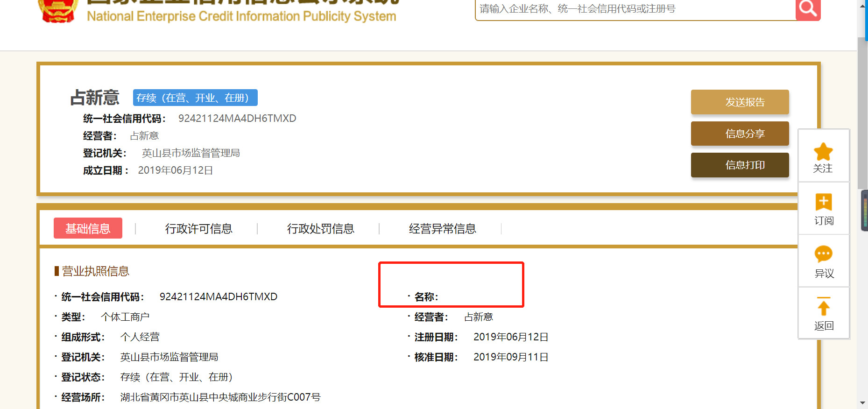This screenshot has width=868, height=409.
Task: Click 注册日期 value 2019年06月12日
Action: (x=511, y=337)
